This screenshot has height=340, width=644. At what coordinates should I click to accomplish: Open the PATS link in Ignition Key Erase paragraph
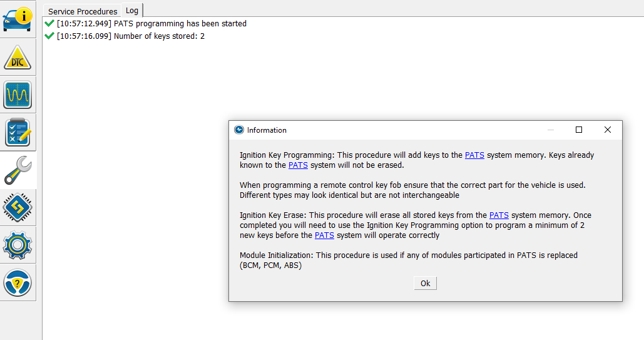[499, 215]
